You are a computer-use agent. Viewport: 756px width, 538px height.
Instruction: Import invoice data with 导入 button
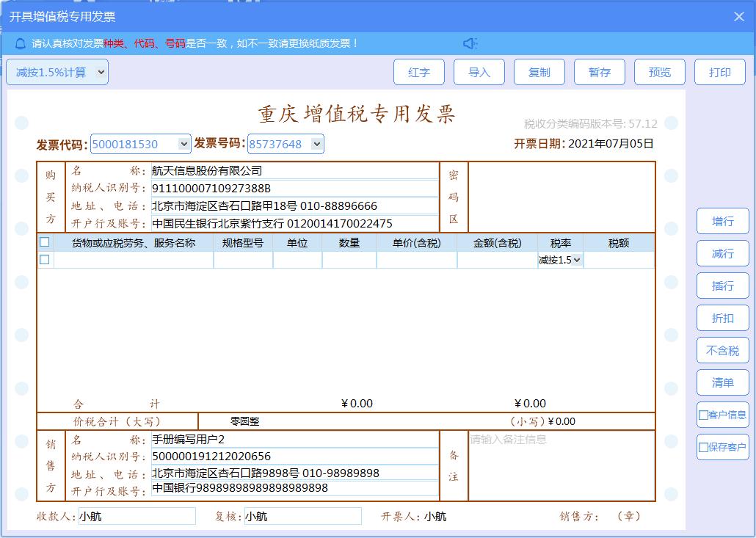coord(479,72)
